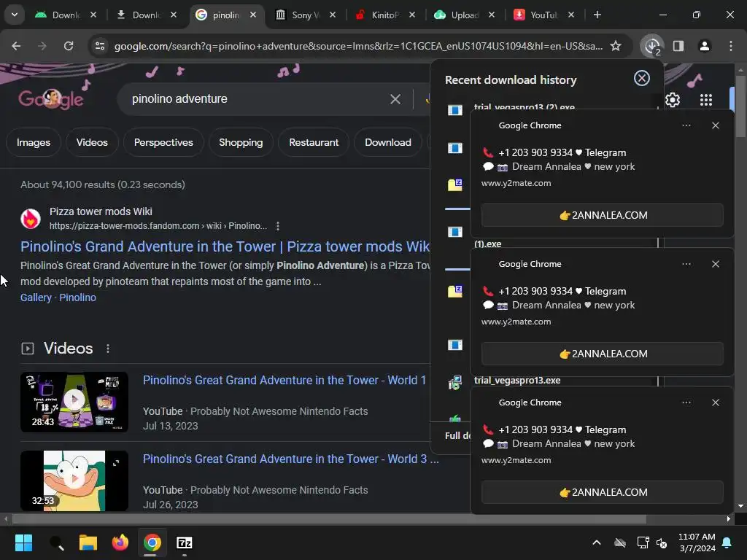Click 2ANNALEA.COM button in second notification
Screen dimensions: 747x560
[x=603, y=354]
